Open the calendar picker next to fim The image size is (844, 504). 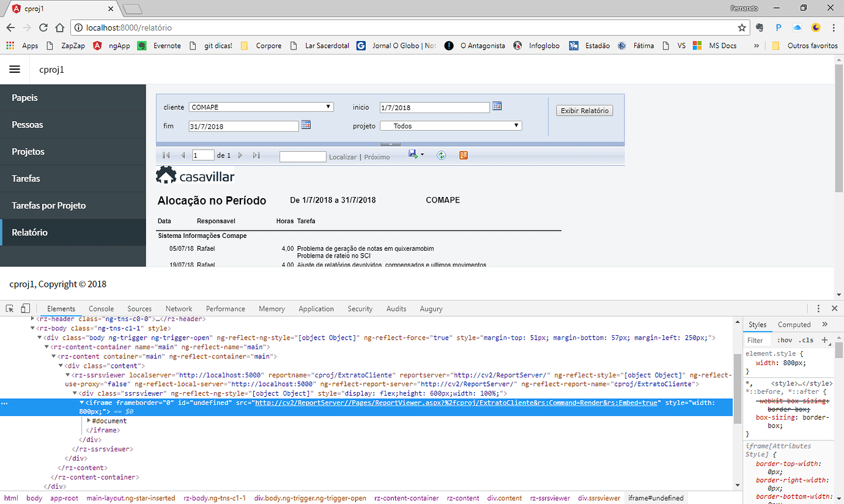[x=306, y=124]
